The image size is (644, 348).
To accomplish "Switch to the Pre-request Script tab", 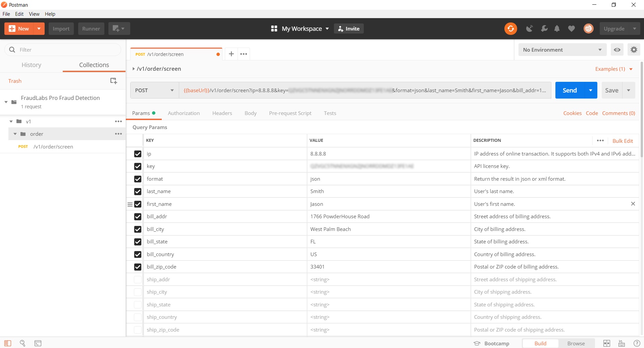I will click(290, 113).
